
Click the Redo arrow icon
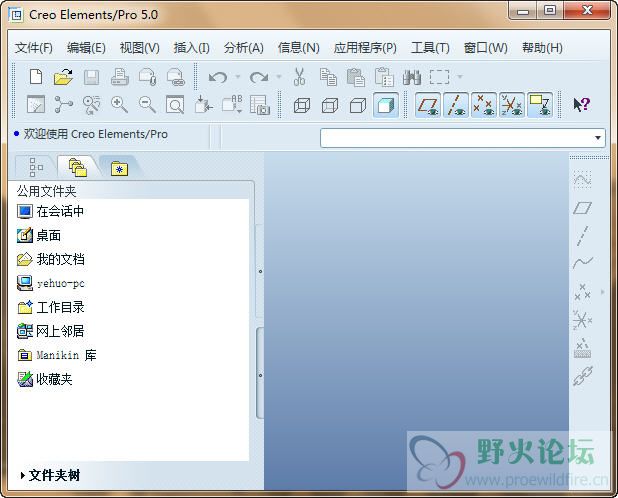[x=259, y=77]
